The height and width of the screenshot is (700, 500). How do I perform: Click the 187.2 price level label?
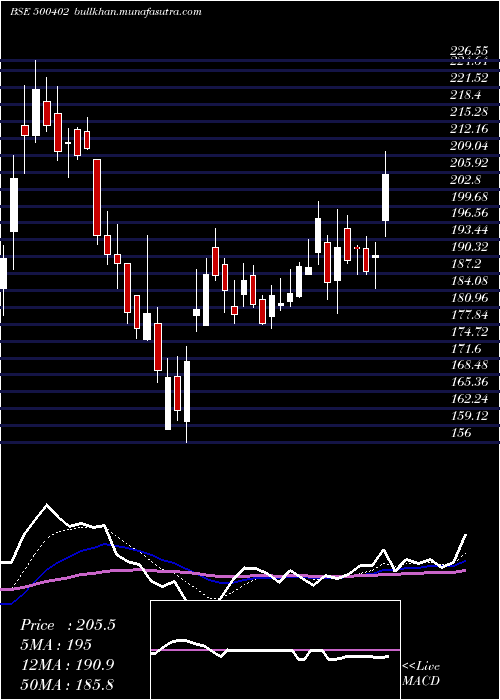pos(466,264)
